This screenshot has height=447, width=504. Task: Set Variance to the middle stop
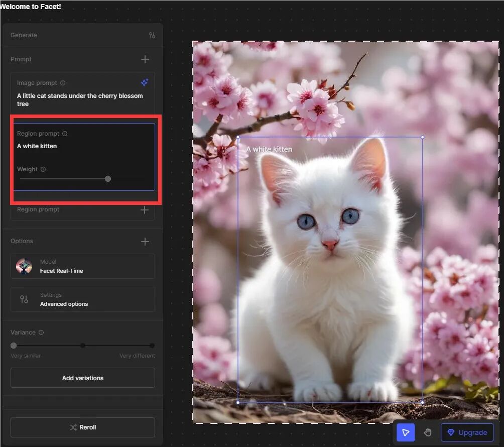click(83, 346)
